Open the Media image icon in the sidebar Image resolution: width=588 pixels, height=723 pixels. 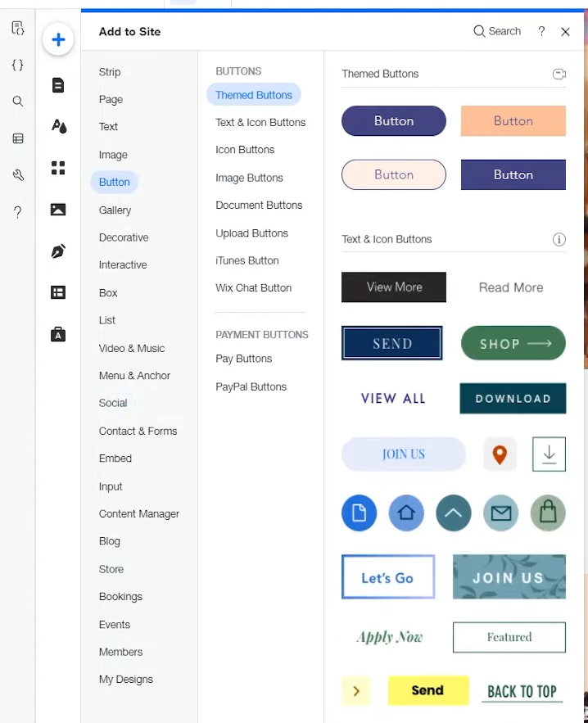point(58,210)
